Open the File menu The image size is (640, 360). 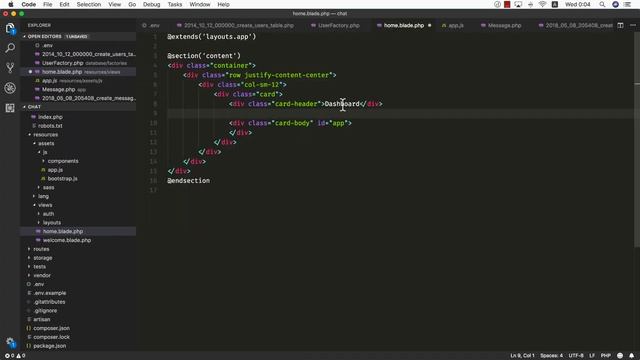[48, 4]
